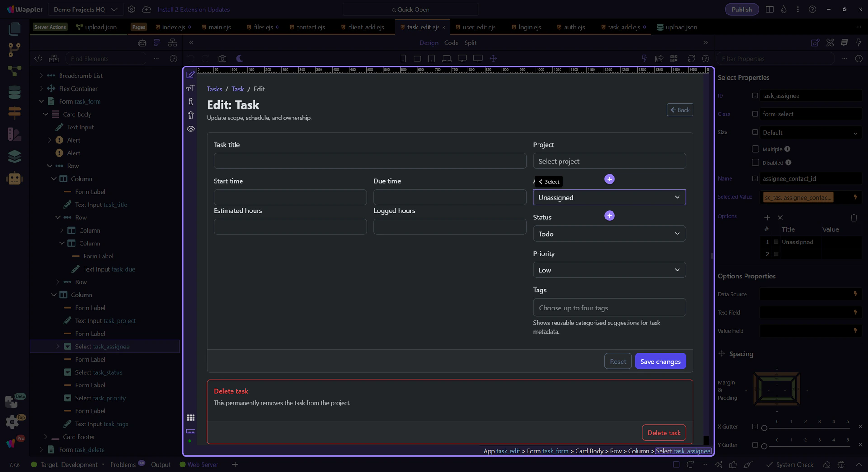Expand the Card Footer tree node

pos(45,437)
